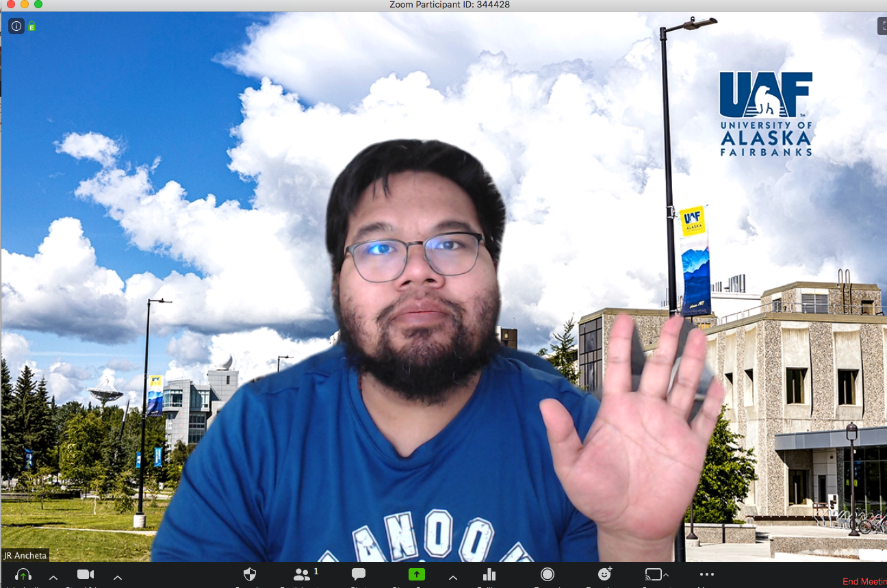Viewport: 887px width, 588px height.
Task: Expand the audio options arrow
Action: (x=53, y=577)
